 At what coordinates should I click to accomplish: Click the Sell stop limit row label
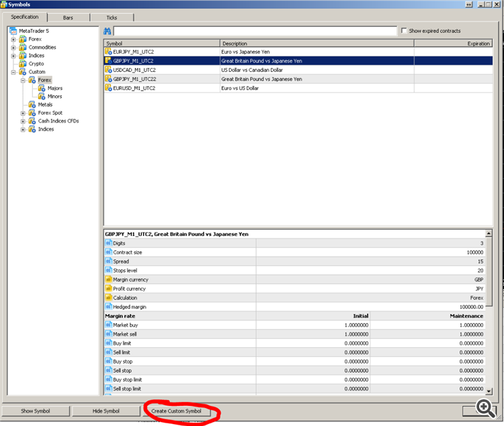pos(127,388)
